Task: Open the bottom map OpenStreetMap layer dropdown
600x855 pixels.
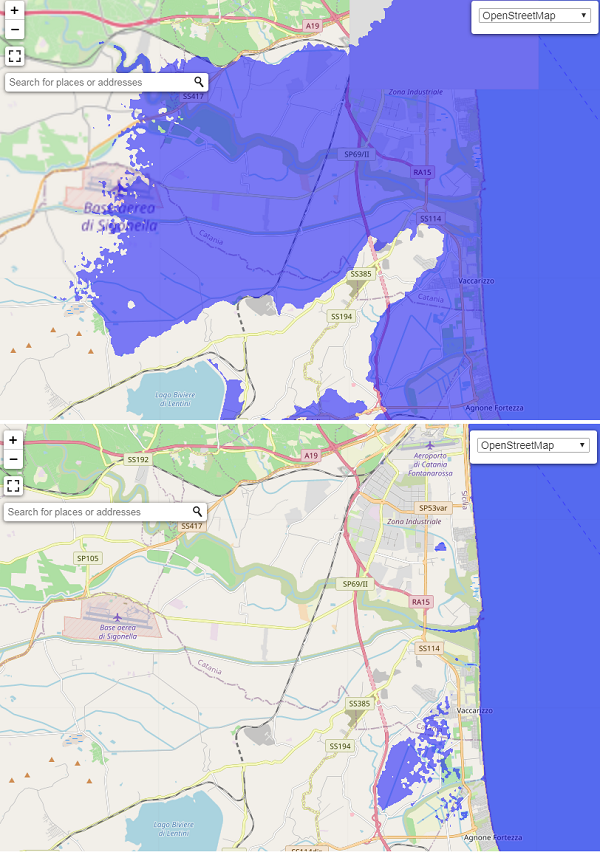Action: pos(533,445)
